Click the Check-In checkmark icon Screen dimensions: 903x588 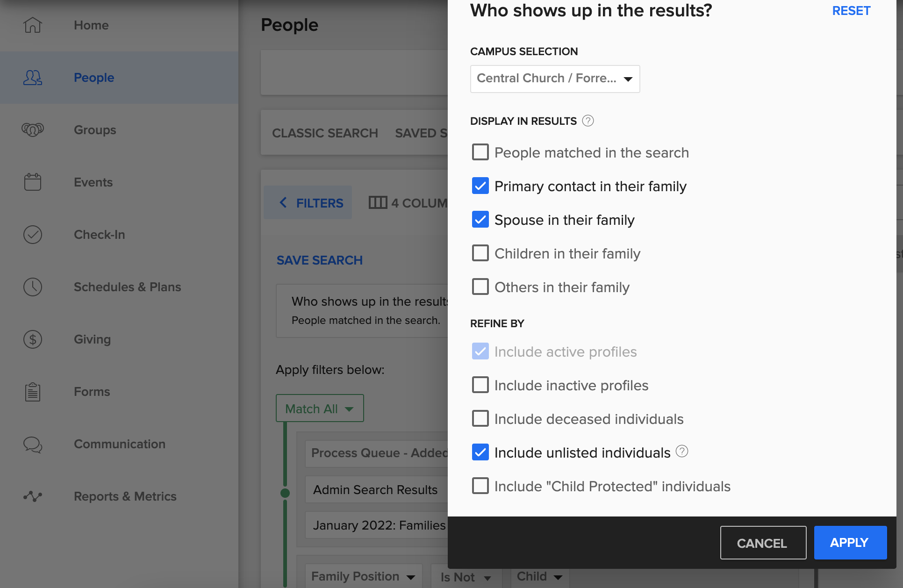coord(32,235)
